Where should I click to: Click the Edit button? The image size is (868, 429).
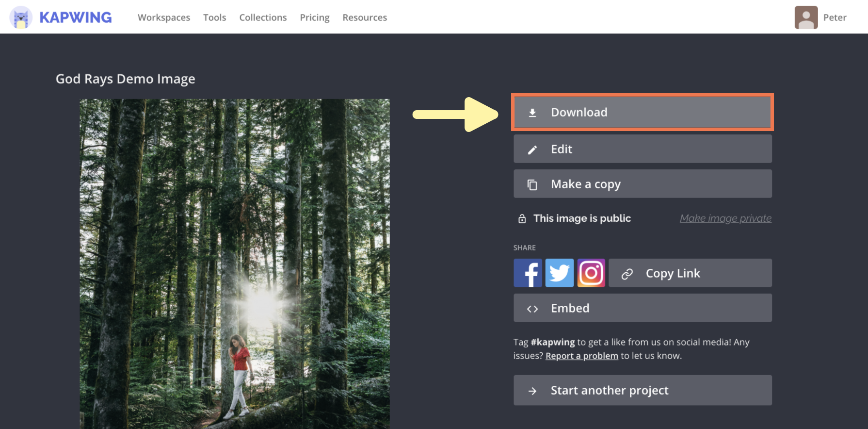(x=643, y=149)
